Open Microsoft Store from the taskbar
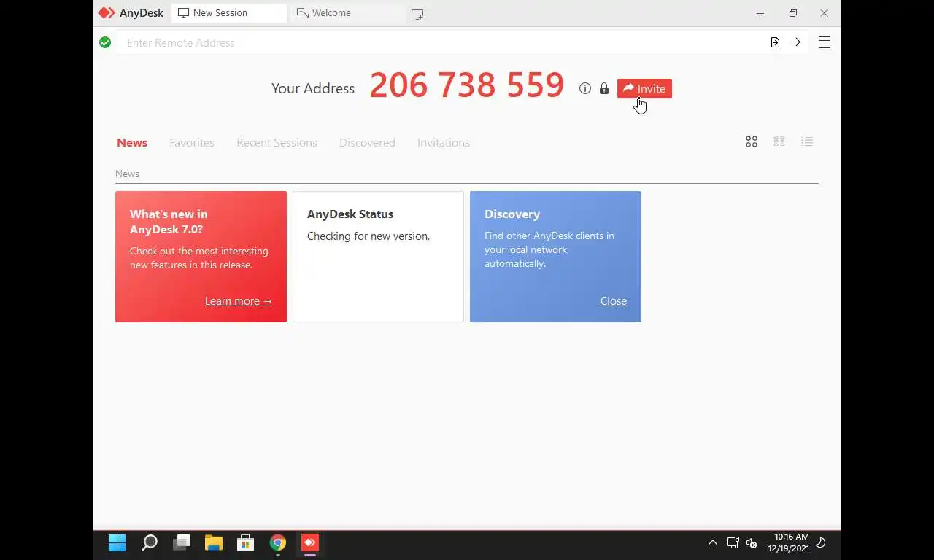 pos(245,542)
